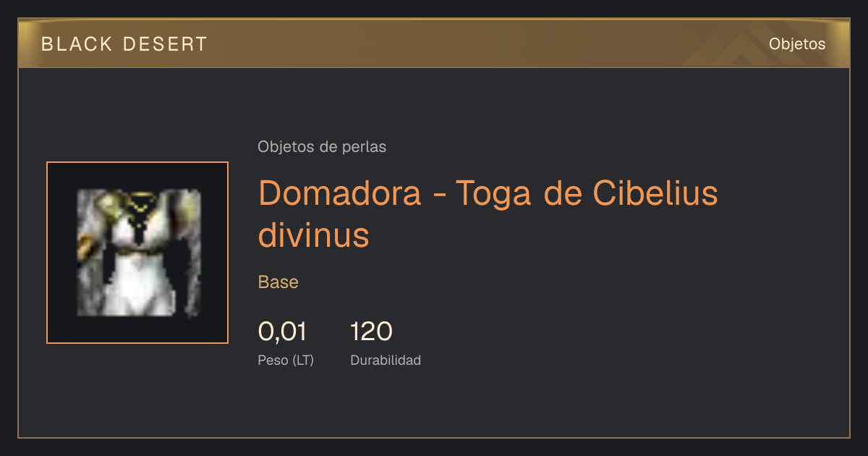
Task: Click the white robe image in icon
Action: [139, 253]
